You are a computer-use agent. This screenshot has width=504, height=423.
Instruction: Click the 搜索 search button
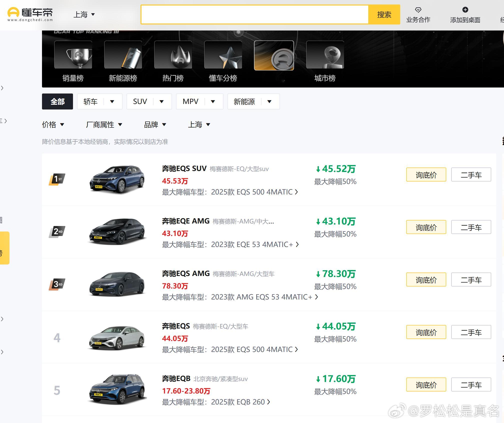coord(384,14)
